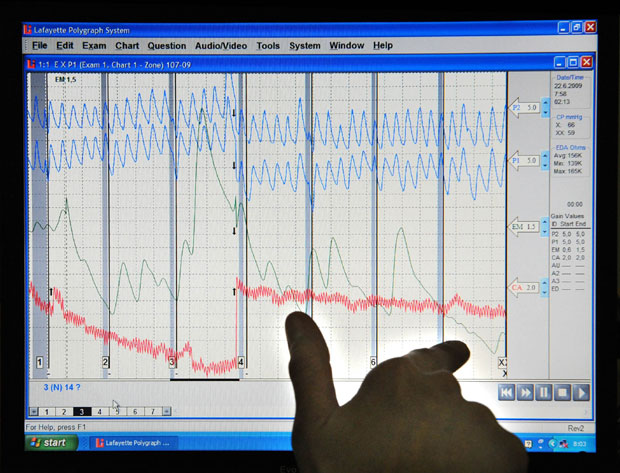
Task: Open the Windows Start menu
Action: pyautogui.click(x=46, y=442)
